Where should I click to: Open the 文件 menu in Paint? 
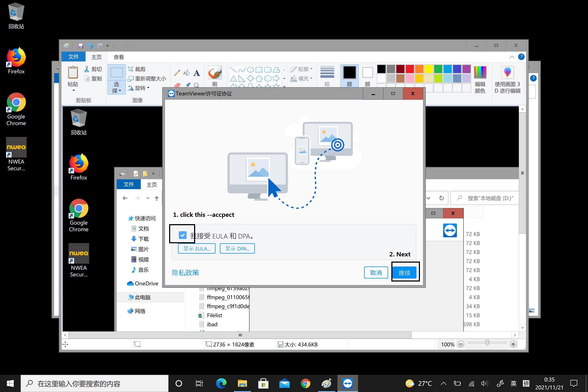point(73,57)
